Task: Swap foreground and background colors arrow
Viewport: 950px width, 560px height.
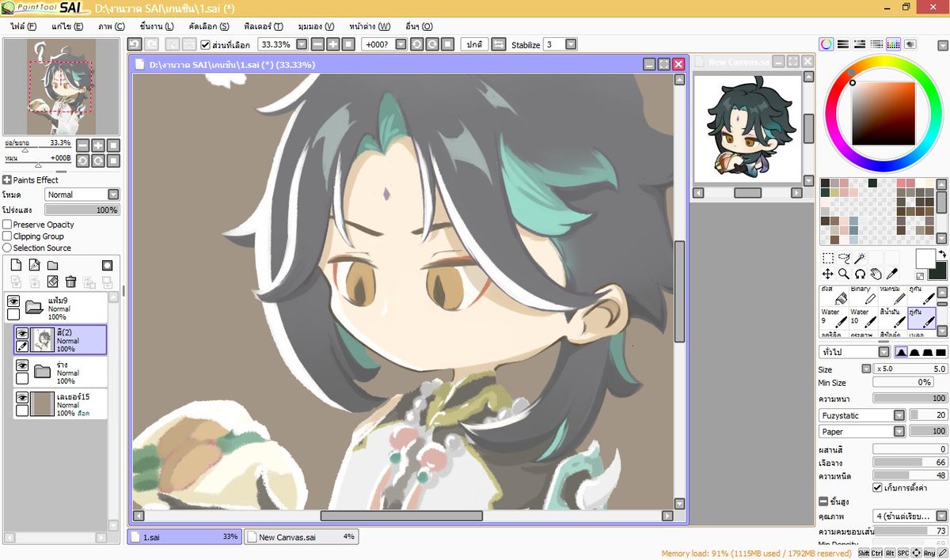Action: 942,254
